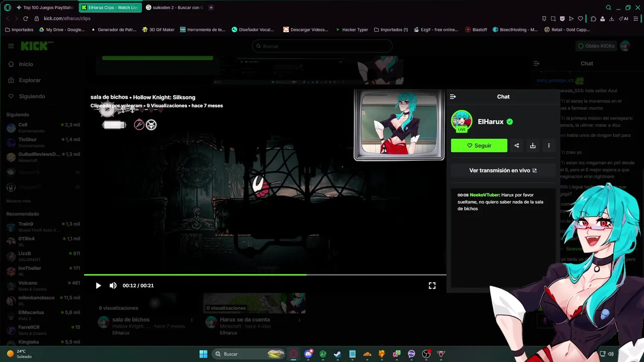Open Windows Start menu
The image size is (644, 362).
point(203,354)
